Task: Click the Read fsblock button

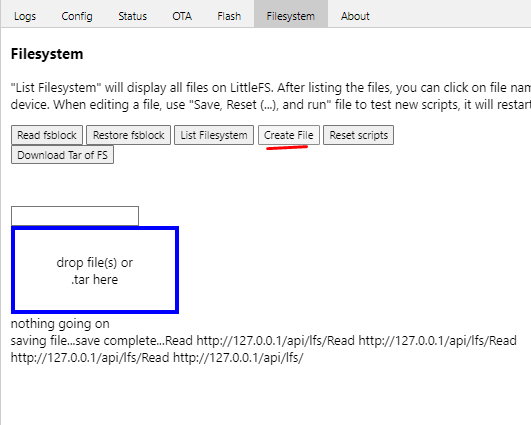Action: [47, 135]
